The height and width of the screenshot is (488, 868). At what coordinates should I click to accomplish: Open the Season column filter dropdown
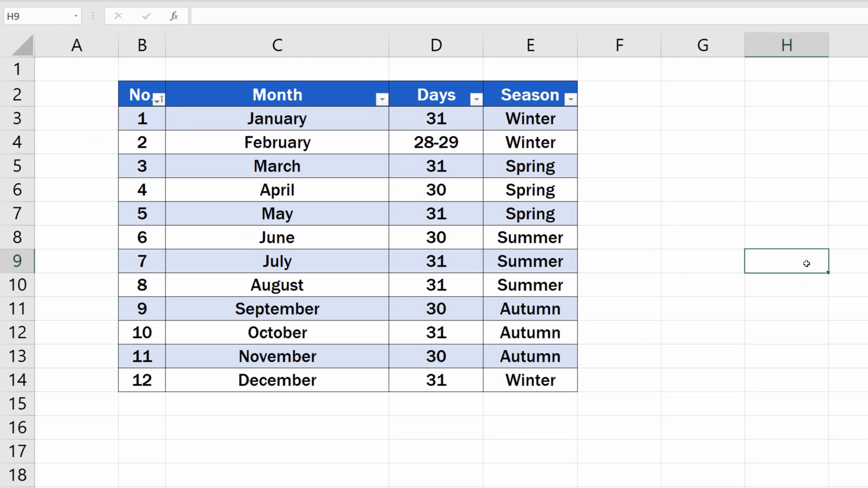(570, 99)
